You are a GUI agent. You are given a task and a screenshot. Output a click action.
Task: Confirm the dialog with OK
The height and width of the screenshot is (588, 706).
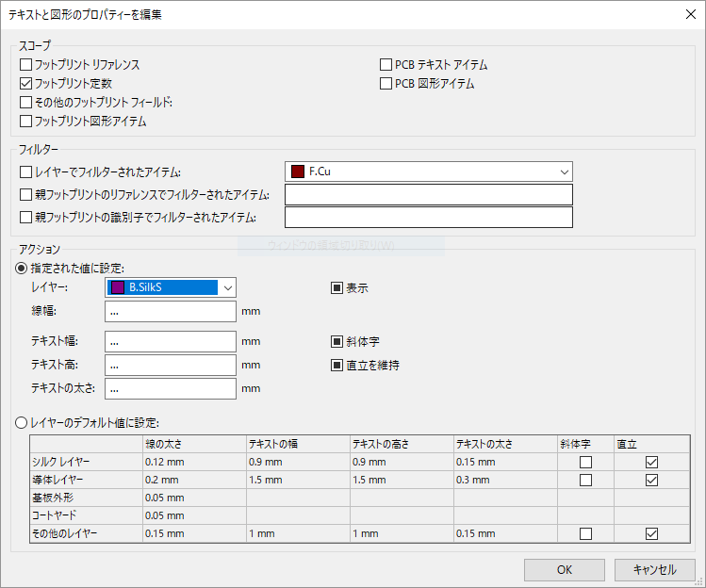(565, 570)
